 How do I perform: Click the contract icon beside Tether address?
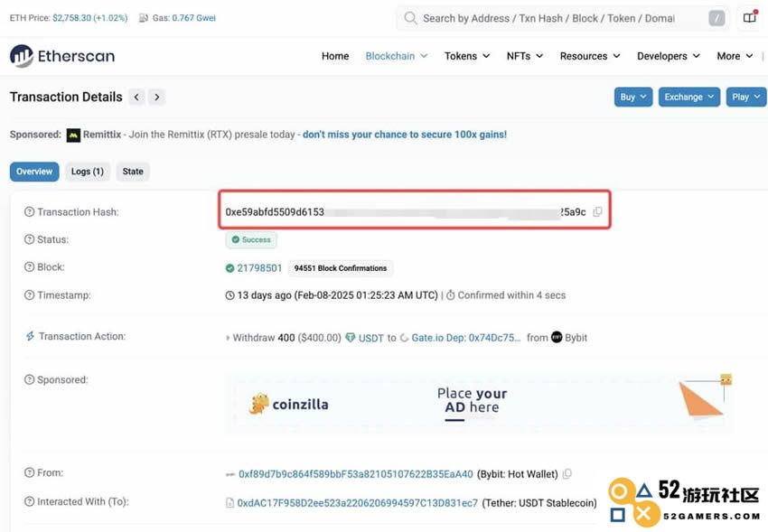click(x=229, y=503)
